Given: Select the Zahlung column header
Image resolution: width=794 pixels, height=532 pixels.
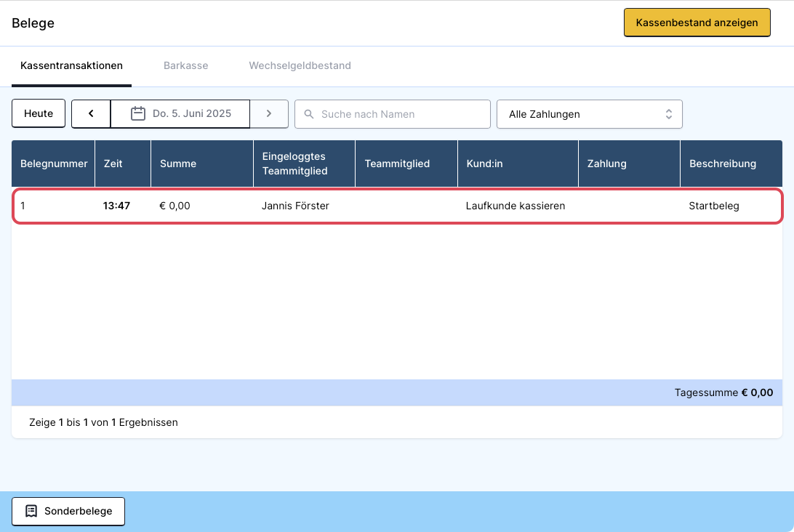Looking at the screenshot, I should pos(629,164).
